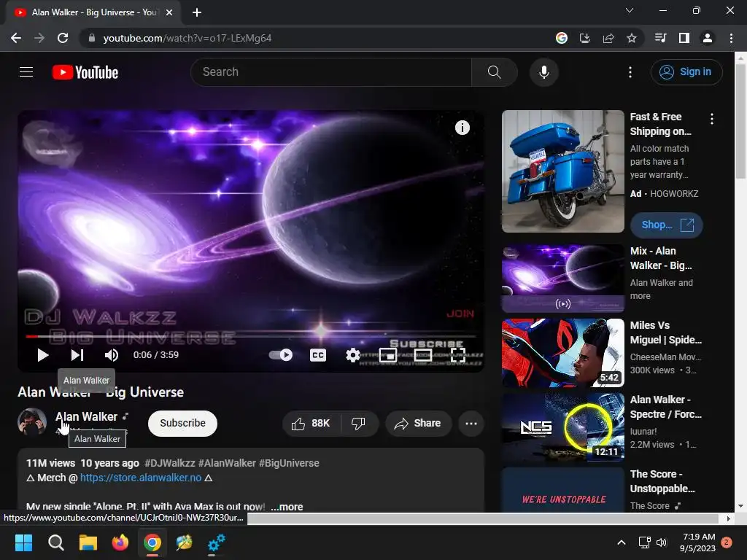
Task: Select the Alan Walker - Big Universe tab
Action: pos(94,12)
